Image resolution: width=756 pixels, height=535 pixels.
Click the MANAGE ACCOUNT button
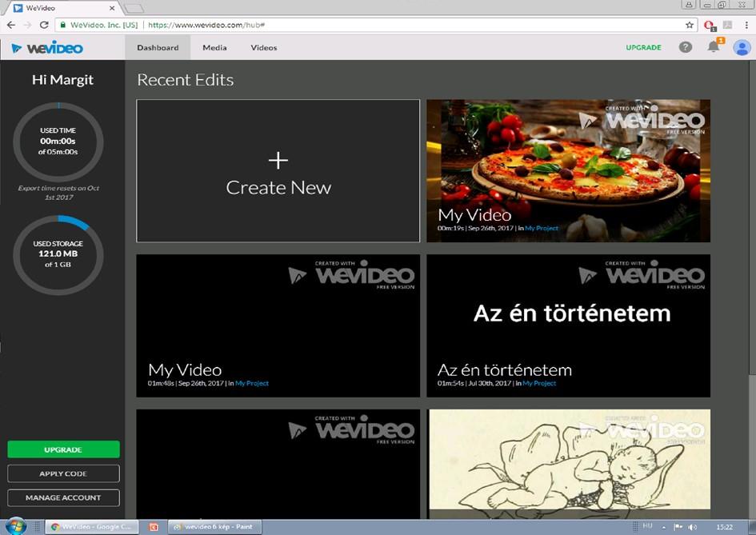tap(63, 497)
